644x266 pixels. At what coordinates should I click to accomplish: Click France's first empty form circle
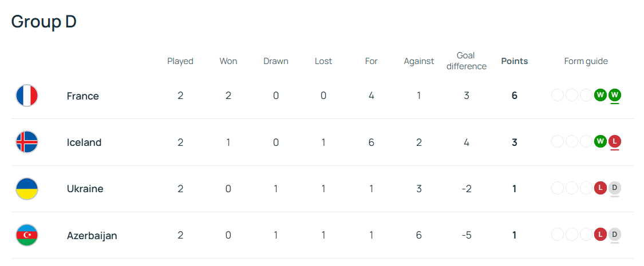(558, 95)
